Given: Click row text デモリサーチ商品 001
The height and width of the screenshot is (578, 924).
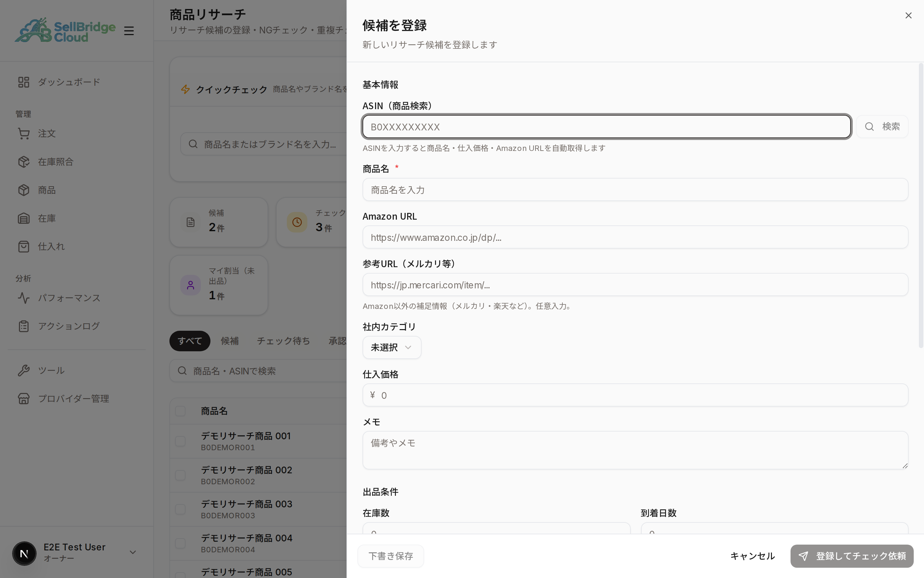Looking at the screenshot, I should click(246, 436).
